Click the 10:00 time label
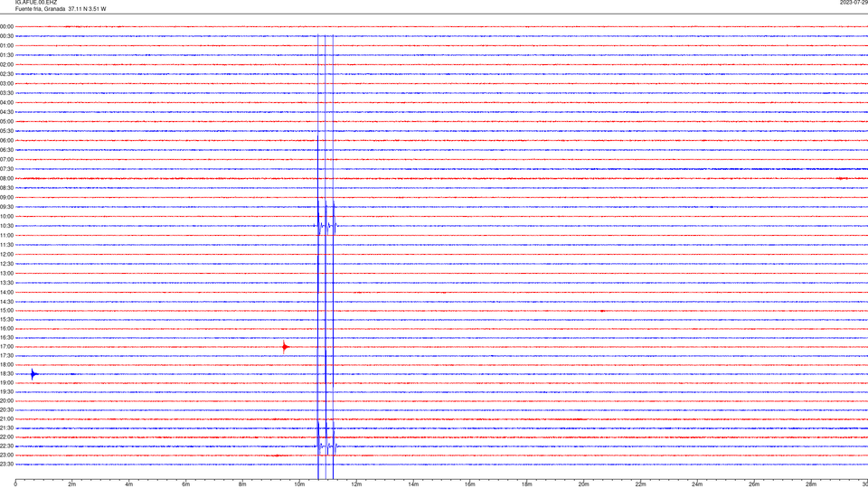Viewport: 868px width, 488px height. (6, 216)
